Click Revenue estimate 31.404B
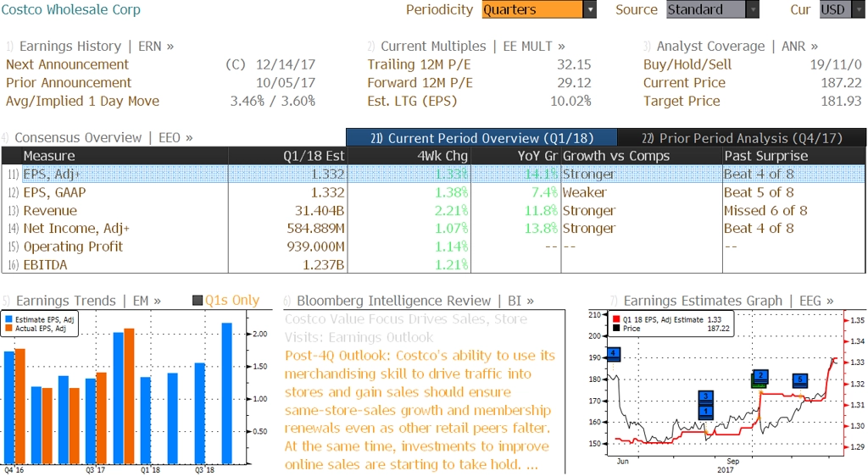Screen dimensions: 868x476 pos(320,211)
